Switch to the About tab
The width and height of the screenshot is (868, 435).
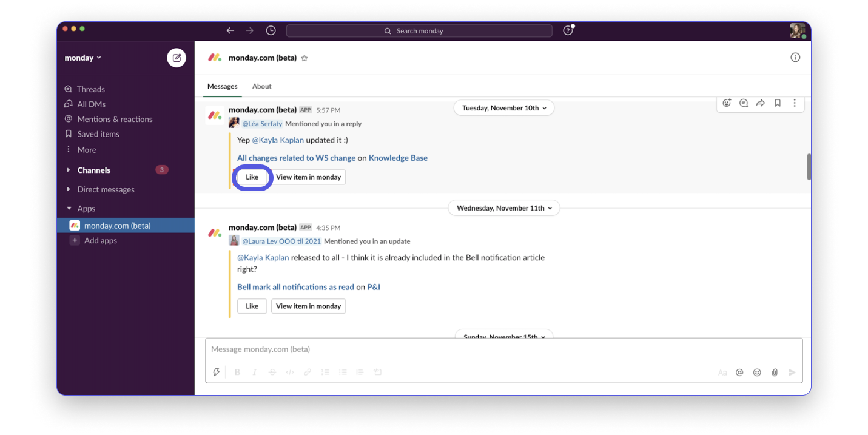click(x=262, y=86)
